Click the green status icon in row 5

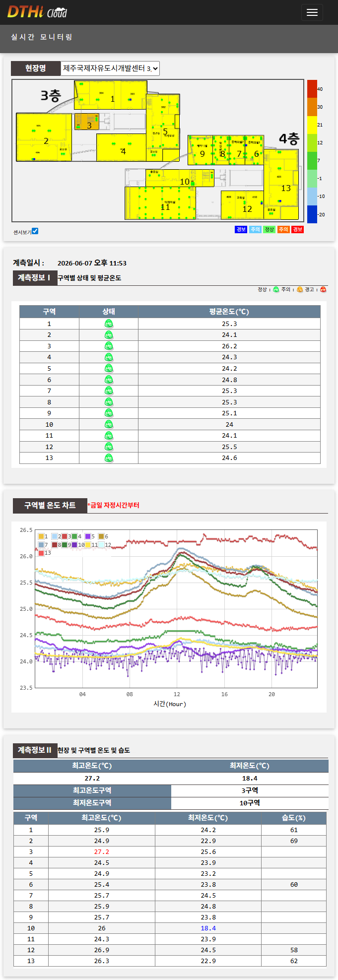109,368
